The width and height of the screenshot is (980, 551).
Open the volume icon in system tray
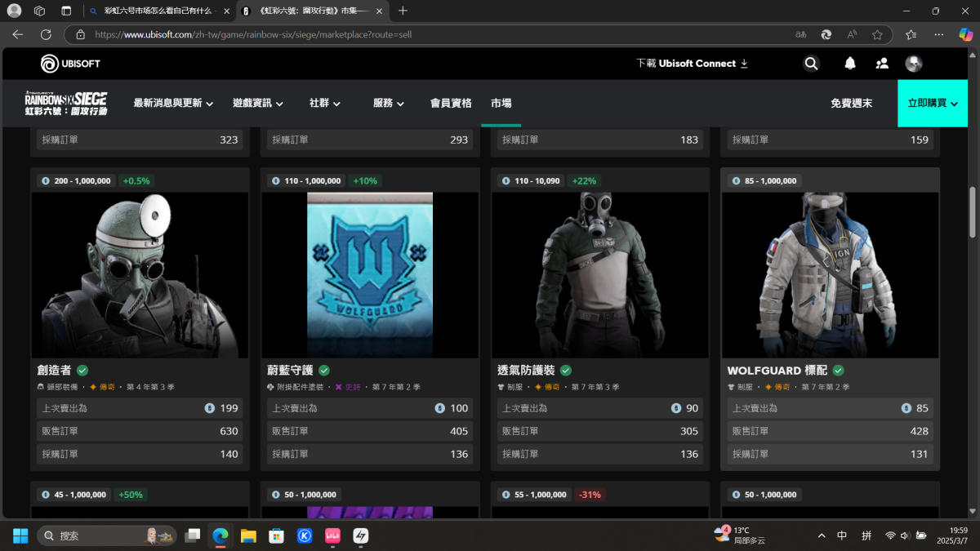pyautogui.click(x=905, y=535)
